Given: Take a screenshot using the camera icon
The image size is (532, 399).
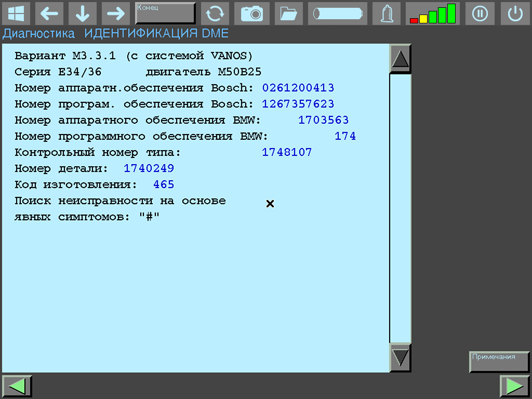Looking at the screenshot, I should (252, 14).
